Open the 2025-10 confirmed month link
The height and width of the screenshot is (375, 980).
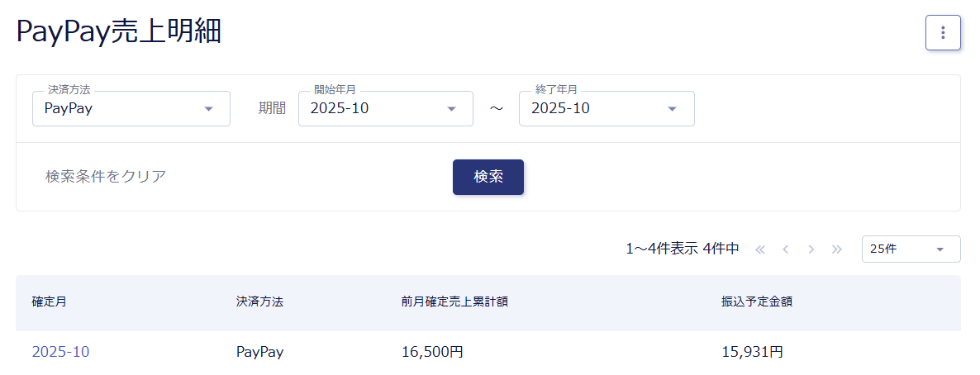60,352
